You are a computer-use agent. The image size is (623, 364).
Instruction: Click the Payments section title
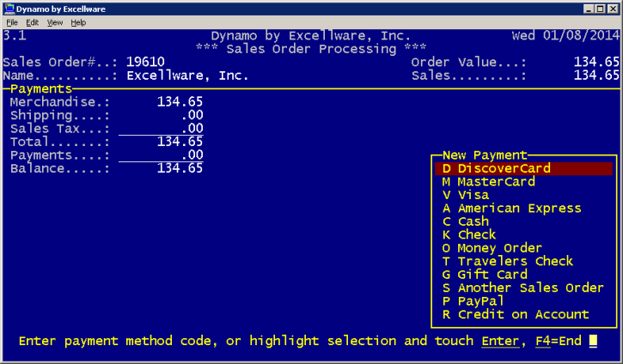click(x=41, y=88)
